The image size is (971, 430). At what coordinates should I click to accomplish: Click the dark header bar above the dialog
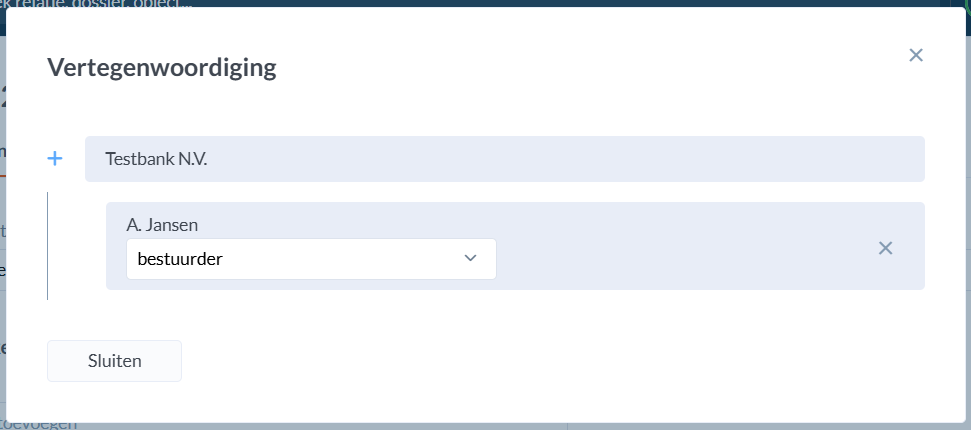tap(600, 3)
